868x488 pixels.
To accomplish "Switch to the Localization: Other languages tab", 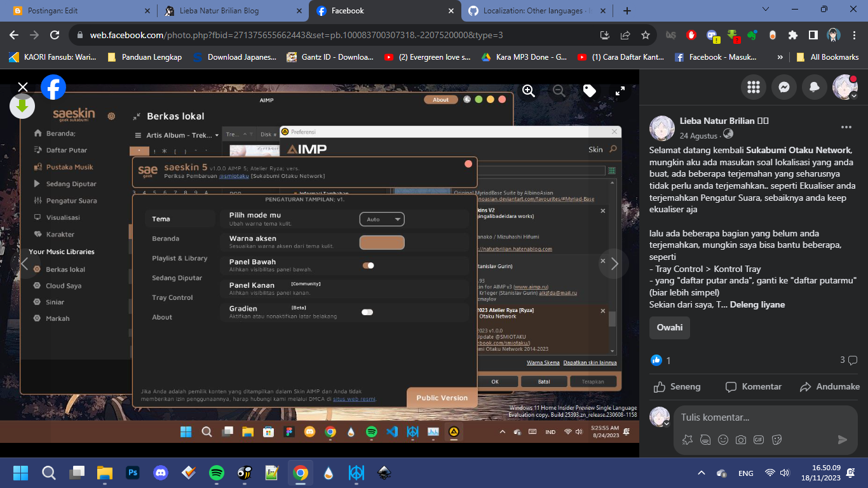I will coord(536,11).
